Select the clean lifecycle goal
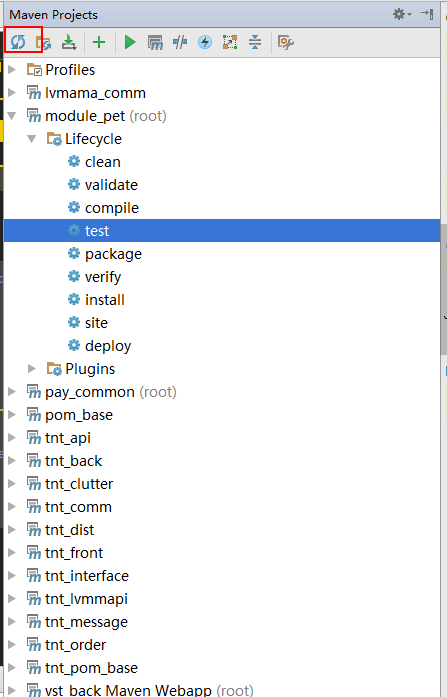The width and height of the screenshot is (447, 697). (94, 162)
